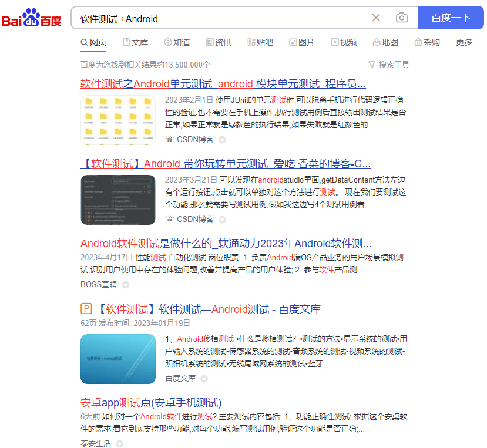The height and width of the screenshot is (448, 487).
Task: Open image search via the camera icon
Action: [402, 18]
